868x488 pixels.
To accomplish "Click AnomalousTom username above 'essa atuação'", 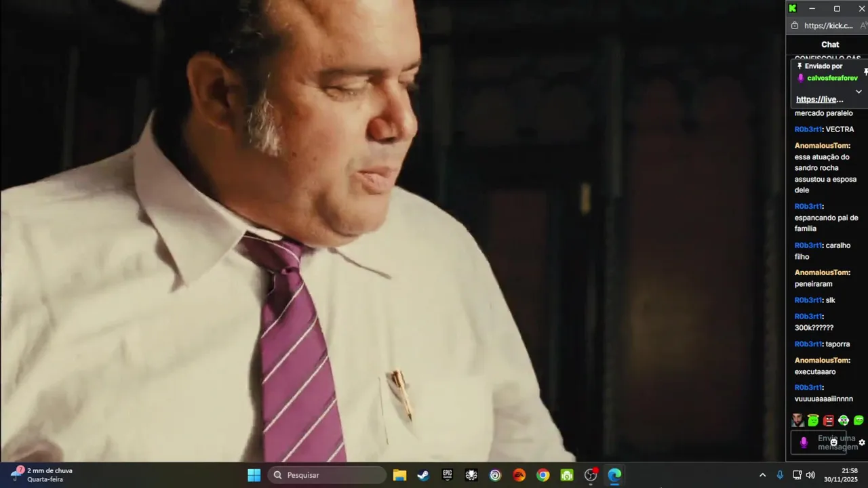I will (x=821, y=146).
